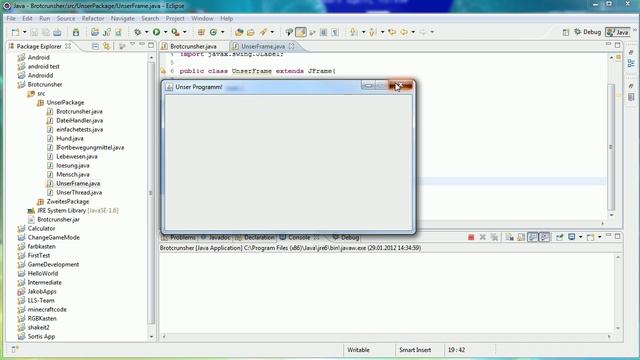Image resolution: width=640 pixels, height=360 pixels.
Task: Click the Print icon in the toolbar
Action: coord(57,32)
